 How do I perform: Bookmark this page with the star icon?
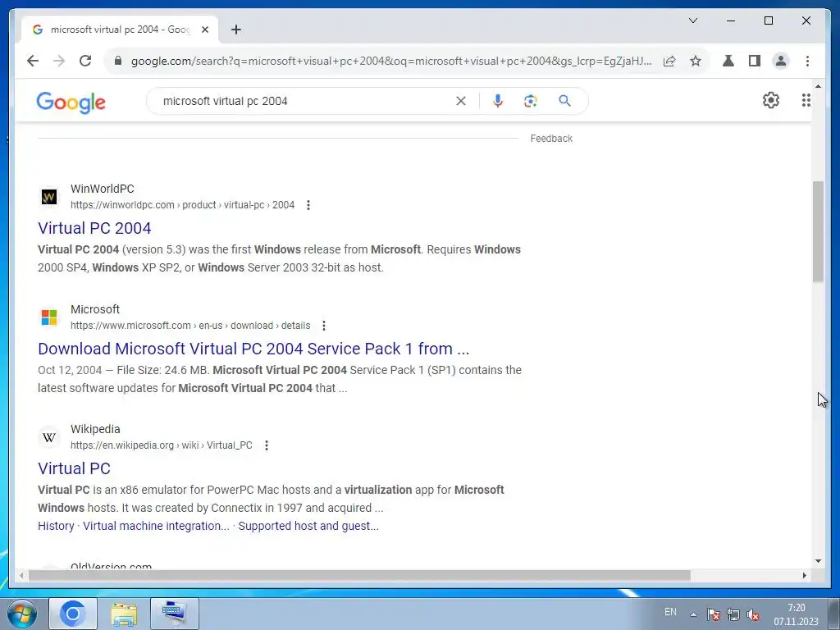coord(696,61)
